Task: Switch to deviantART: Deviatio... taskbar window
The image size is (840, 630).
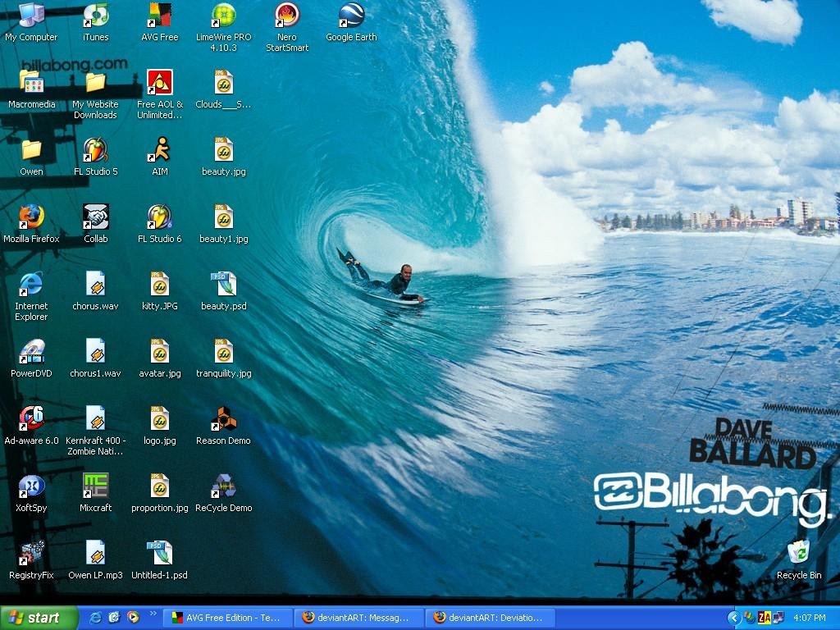Action: pyautogui.click(x=490, y=618)
